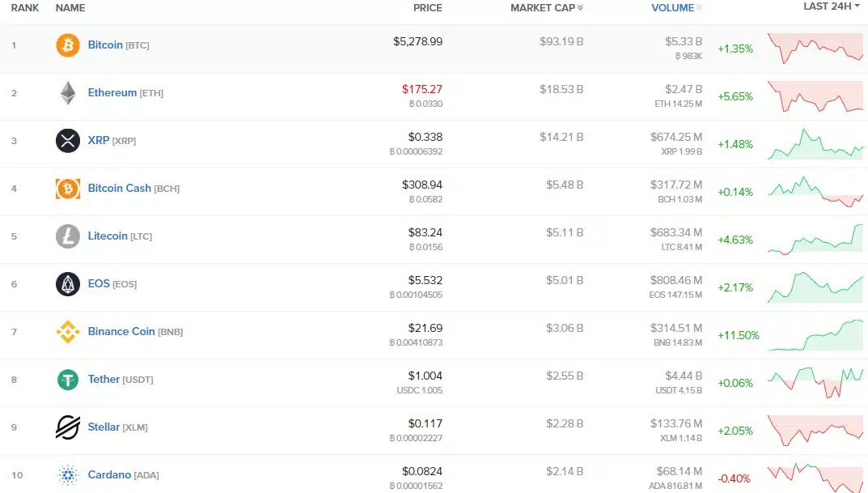Click Stellar price $0.117
The width and height of the screenshot is (868, 493).
point(426,423)
